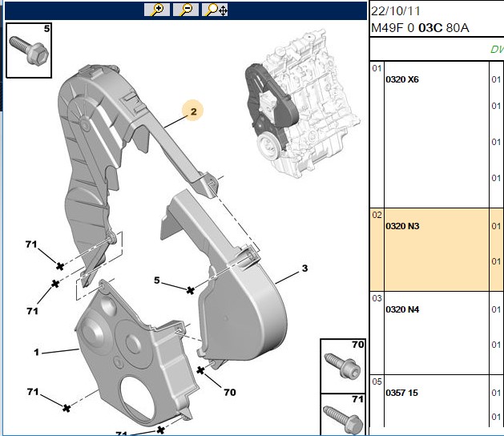Viewport: 504px width, 436px height.
Task: Select part number 0320 N3
Action: tap(402, 226)
